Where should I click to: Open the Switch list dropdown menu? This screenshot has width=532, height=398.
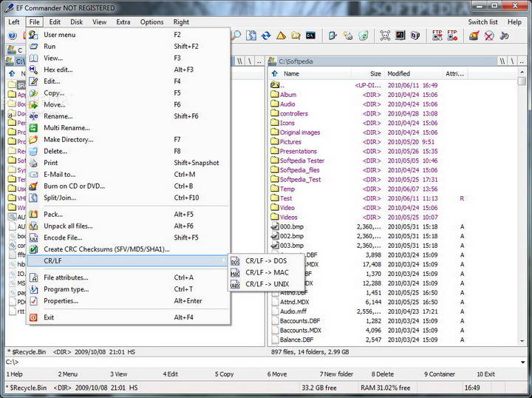482,22
